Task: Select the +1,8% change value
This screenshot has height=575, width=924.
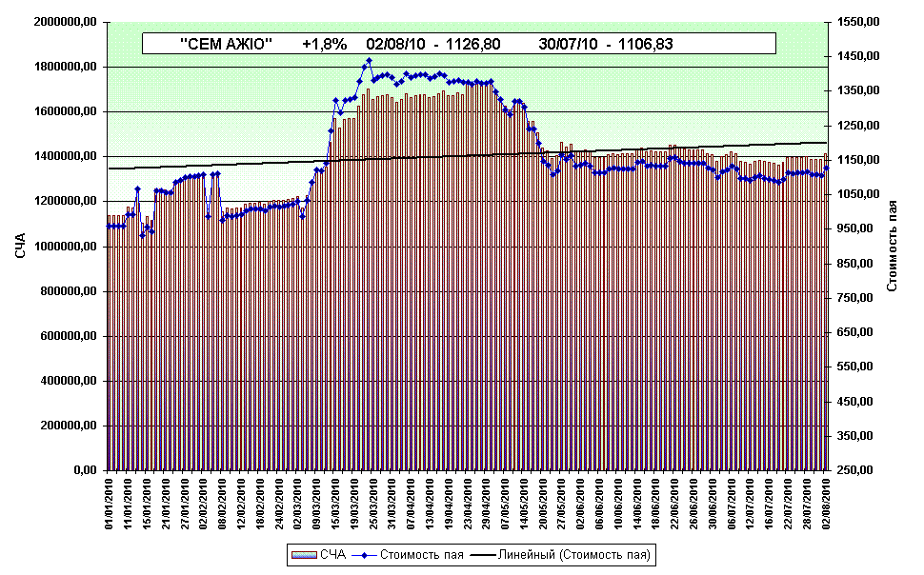Action: (x=324, y=44)
